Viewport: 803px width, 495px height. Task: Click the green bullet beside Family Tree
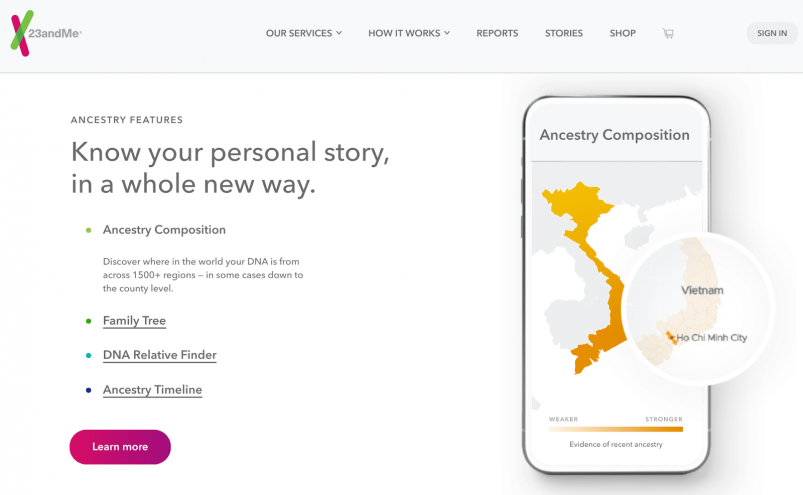(x=89, y=321)
